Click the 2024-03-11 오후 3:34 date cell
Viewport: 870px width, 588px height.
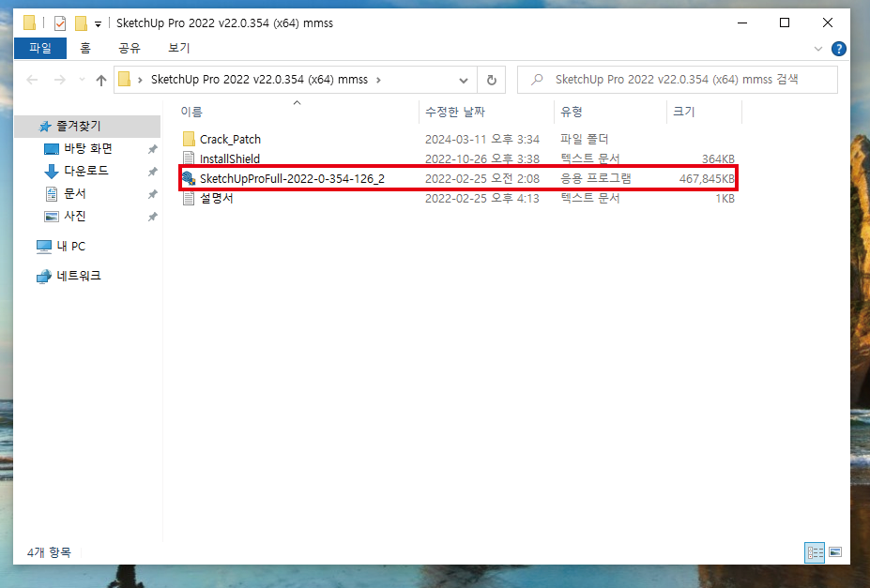click(x=482, y=139)
